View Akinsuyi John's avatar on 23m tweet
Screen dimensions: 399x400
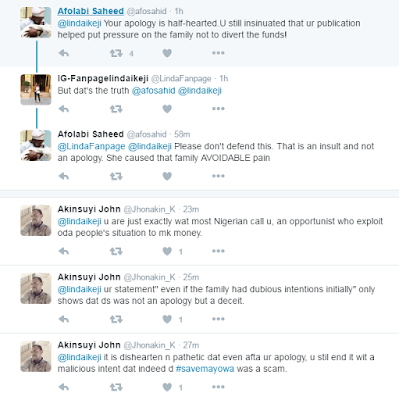[x=36, y=221]
